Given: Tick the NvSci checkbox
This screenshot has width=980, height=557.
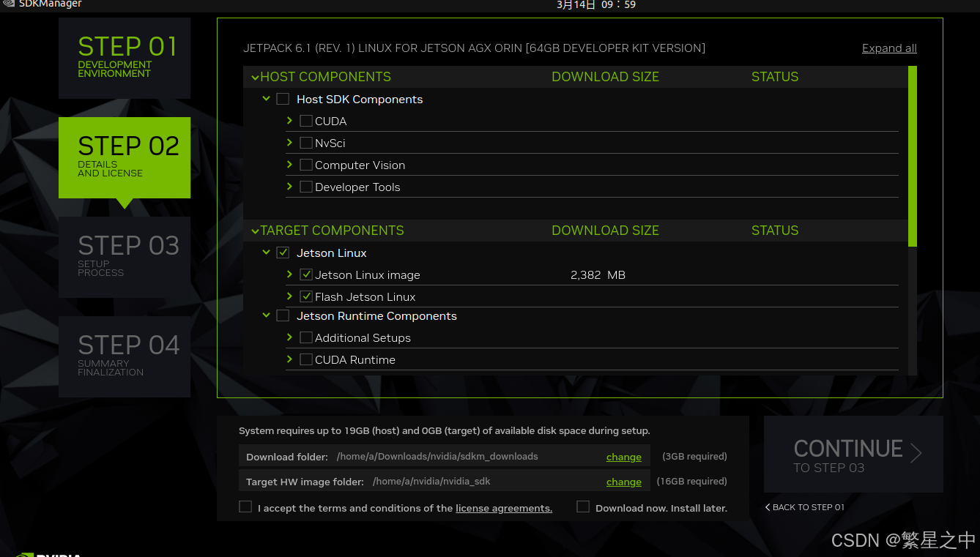Looking at the screenshot, I should (x=306, y=143).
